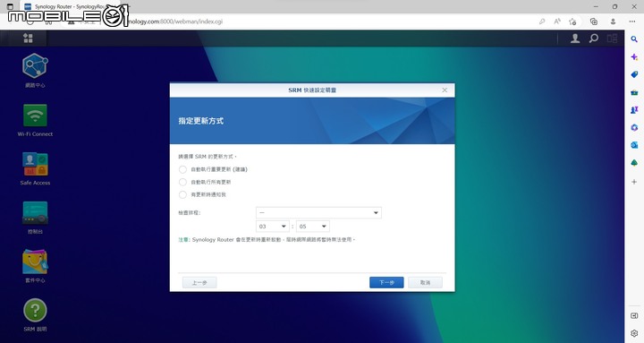
Task: Click the password key icon in address bar
Action: [542, 21]
